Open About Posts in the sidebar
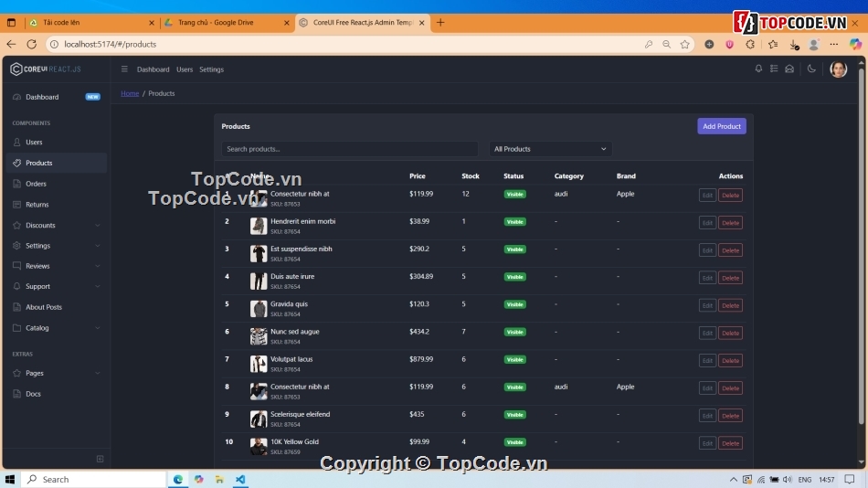Screen dimensions: 868x488 coord(56,307)
